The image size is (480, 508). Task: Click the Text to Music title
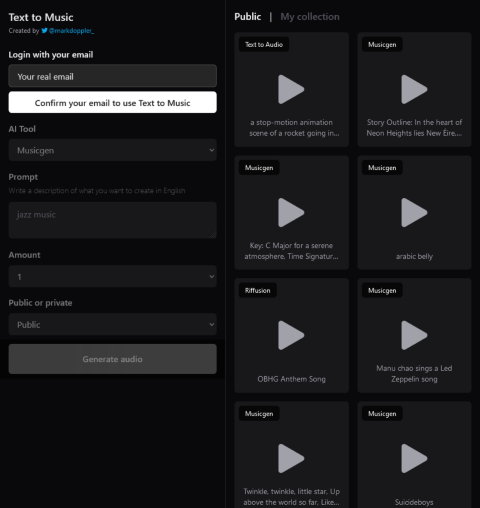click(41, 17)
